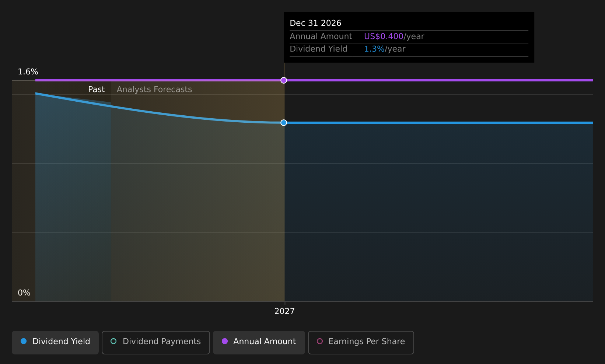Click the US$0.400 annual amount value
This screenshot has width=605, height=364.
click(x=384, y=36)
